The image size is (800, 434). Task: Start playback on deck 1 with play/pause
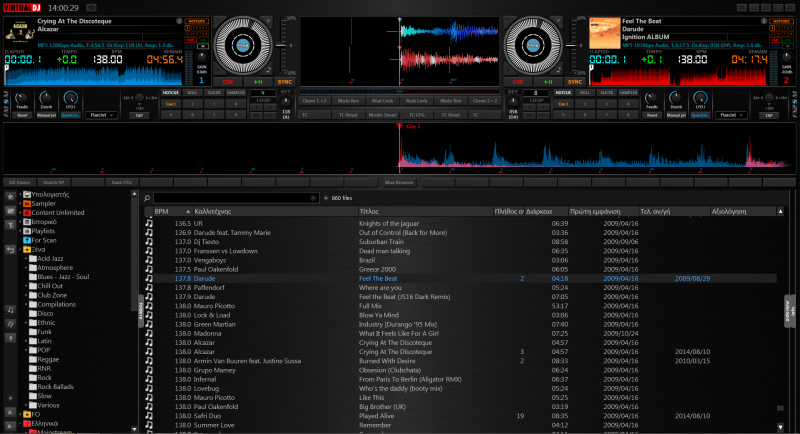pos(258,82)
